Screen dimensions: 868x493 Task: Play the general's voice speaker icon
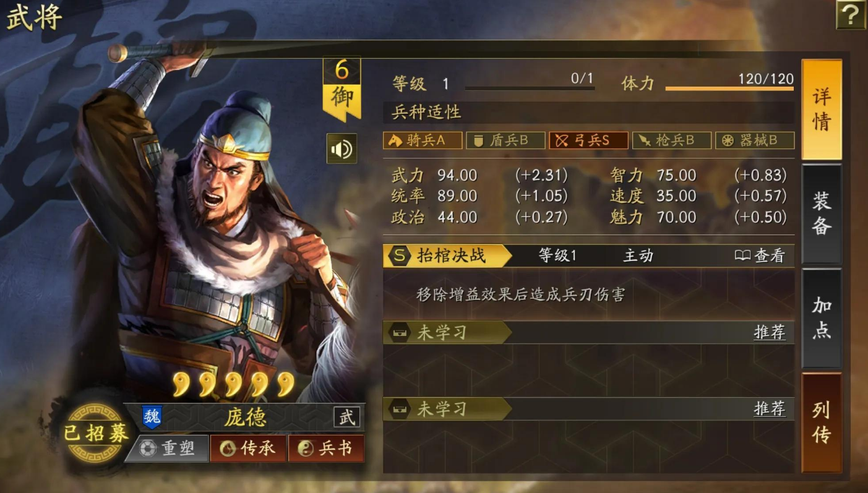[342, 149]
